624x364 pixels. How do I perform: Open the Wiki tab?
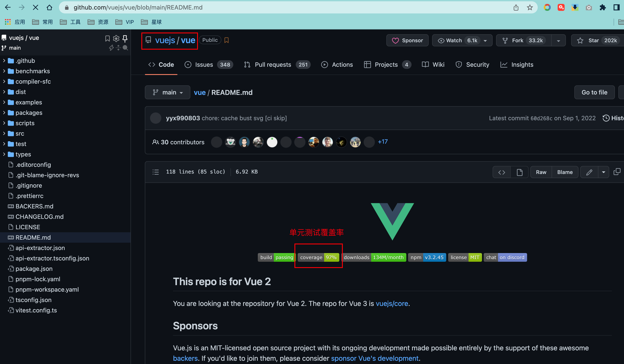click(x=433, y=65)
